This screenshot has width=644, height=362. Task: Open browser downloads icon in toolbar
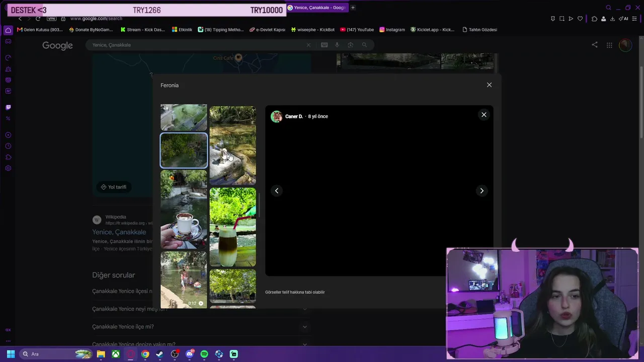click(612, 19)
